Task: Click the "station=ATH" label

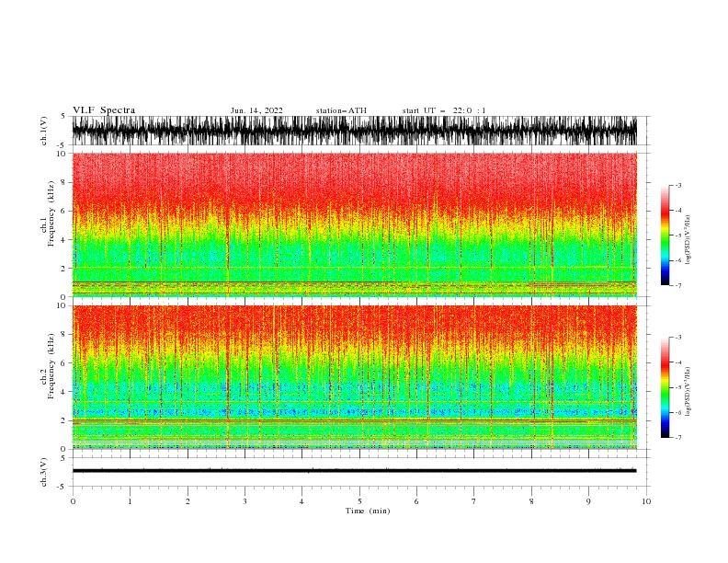Action: (x=341, y=110)
